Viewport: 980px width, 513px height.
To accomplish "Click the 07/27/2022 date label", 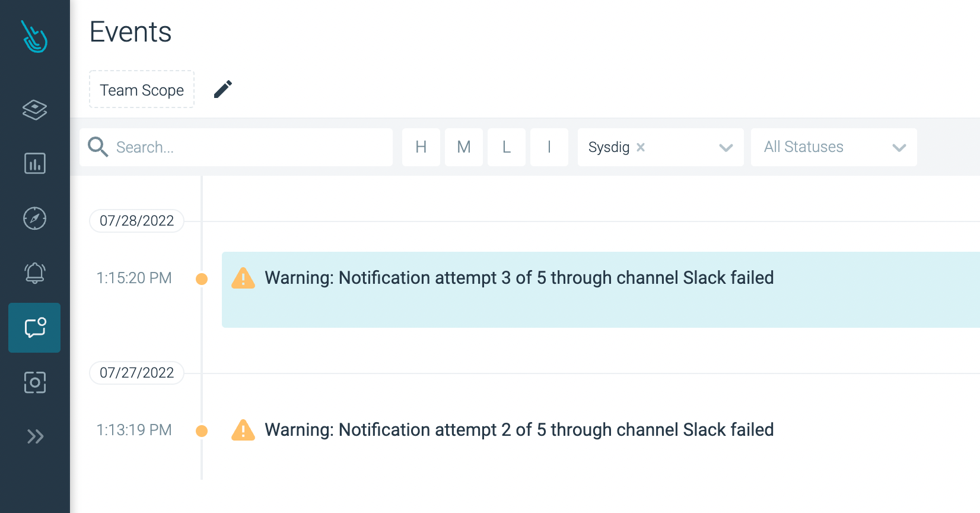I will point(136,373).
